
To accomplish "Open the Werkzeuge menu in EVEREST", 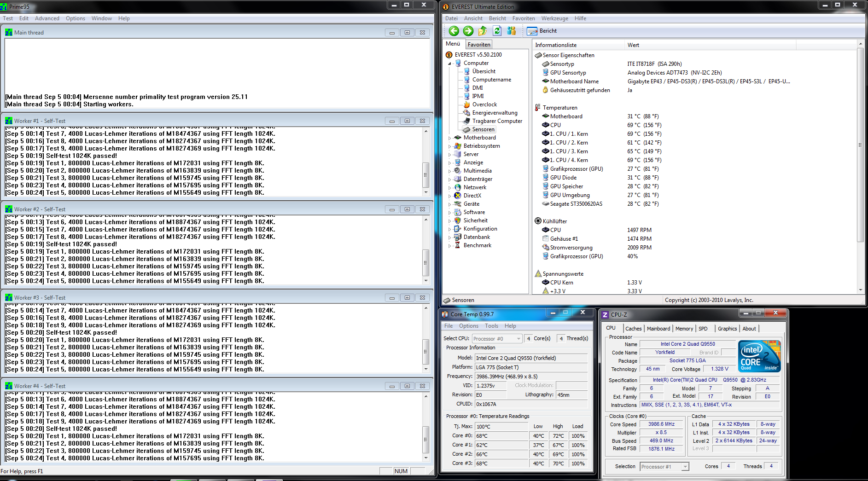I will [554, 18].
